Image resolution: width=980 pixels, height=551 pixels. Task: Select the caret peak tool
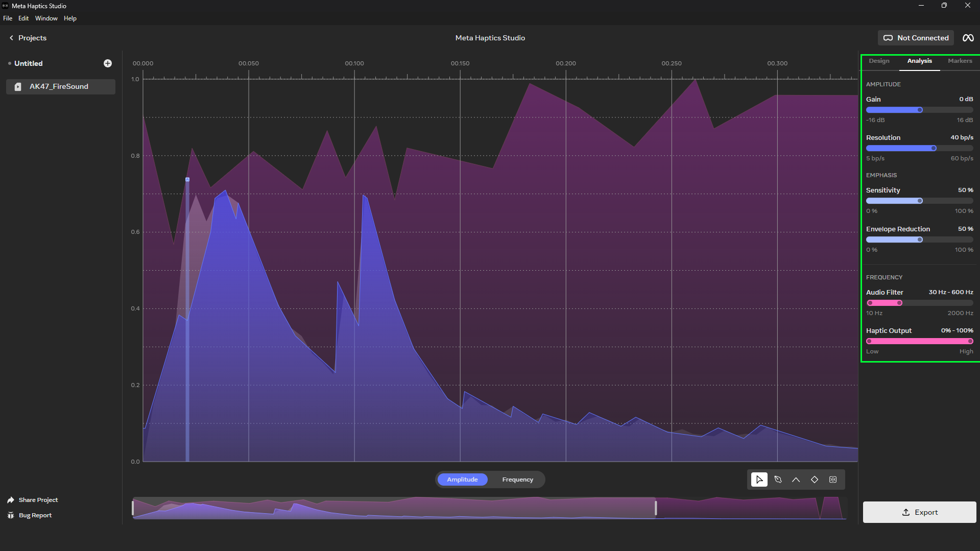click(x=796, y=480)
